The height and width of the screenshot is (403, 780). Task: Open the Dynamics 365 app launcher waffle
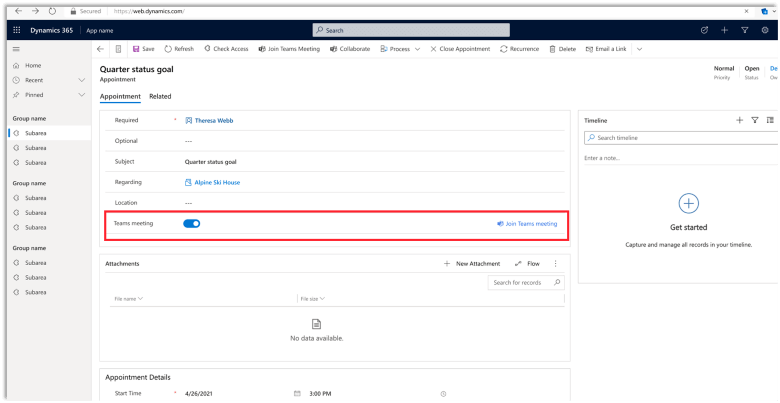[x=16, y=31]
